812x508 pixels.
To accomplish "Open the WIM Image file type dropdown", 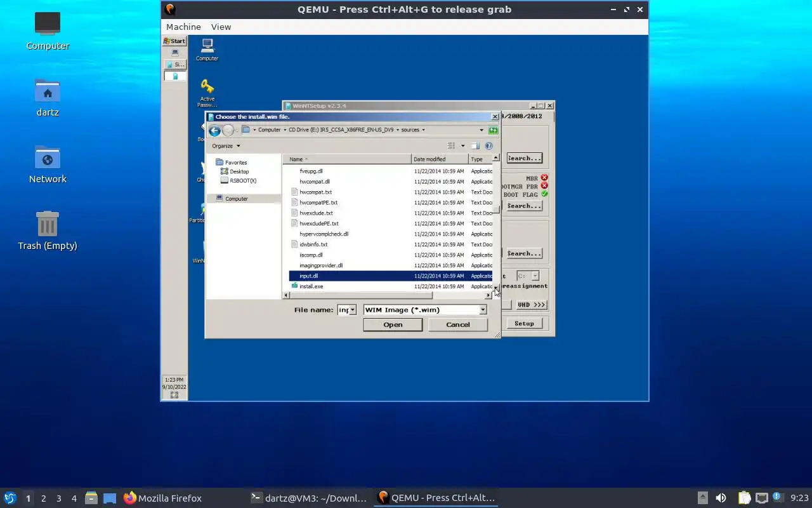I will 483,310.
